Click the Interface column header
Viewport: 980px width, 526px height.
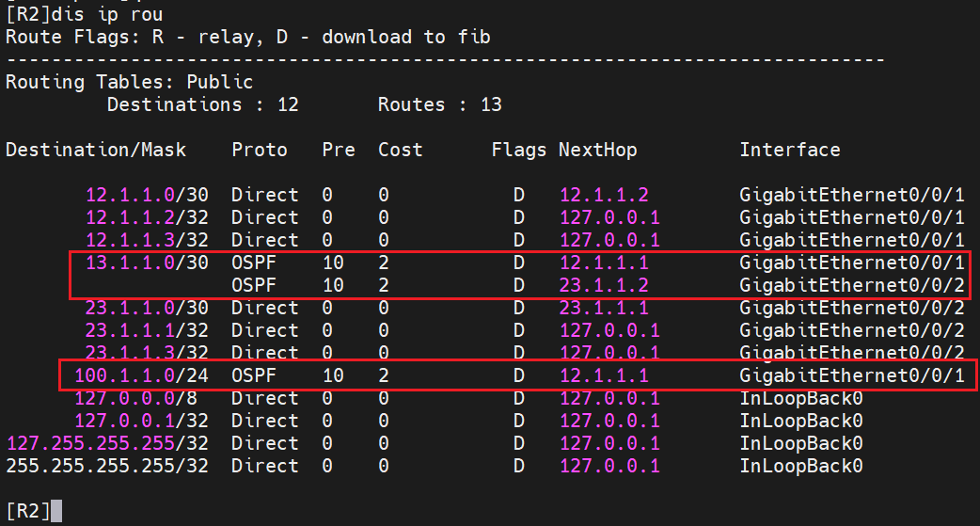pyautogui.click(x=789, y=150)
